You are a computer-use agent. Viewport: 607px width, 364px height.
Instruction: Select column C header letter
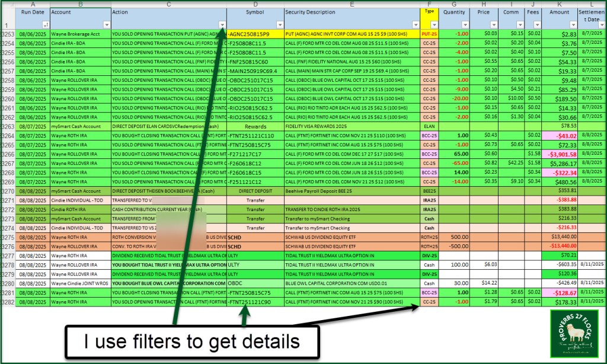tap(168, 4)
